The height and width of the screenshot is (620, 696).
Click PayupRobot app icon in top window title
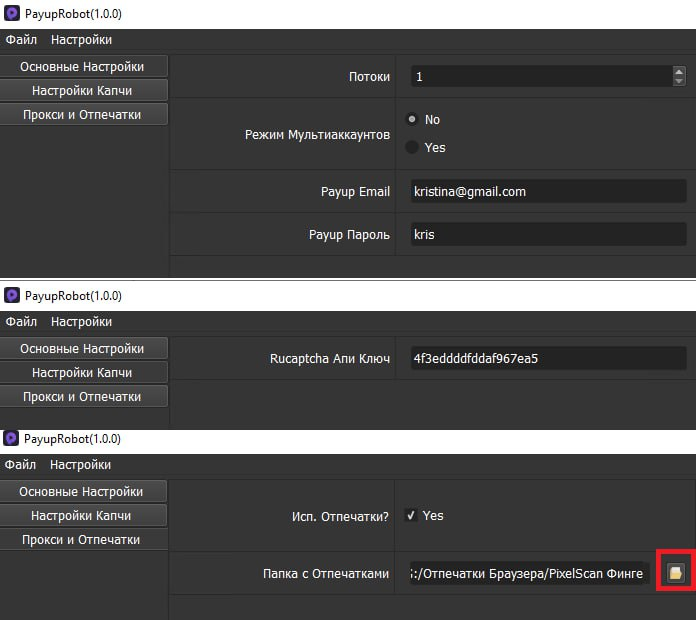[x=12, y=13]
